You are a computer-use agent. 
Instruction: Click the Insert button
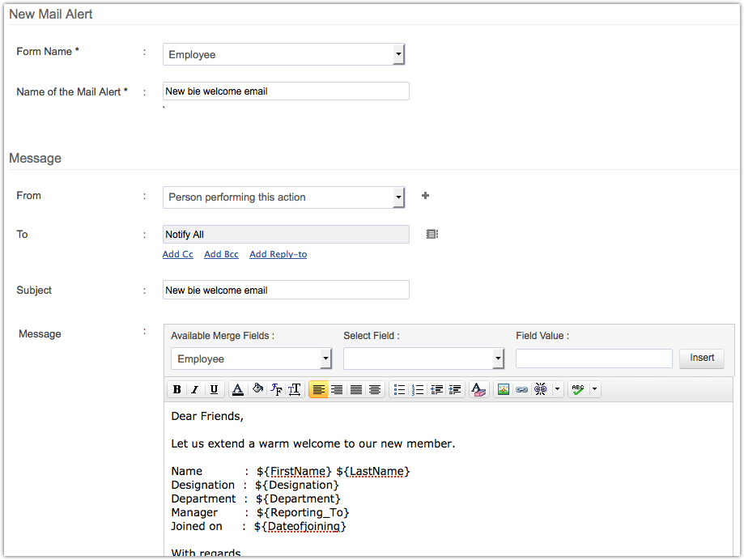tap(702, 358)
